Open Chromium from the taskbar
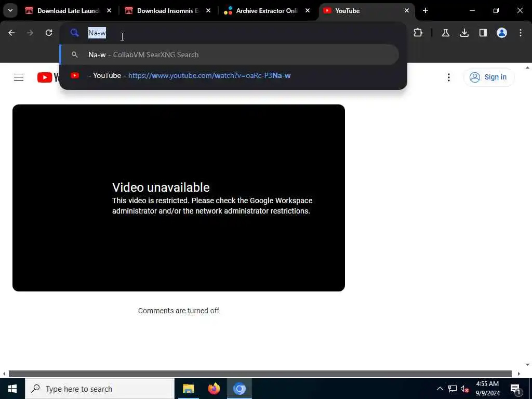The width and height of the screenshot is (532, 399). coord(240,389)
